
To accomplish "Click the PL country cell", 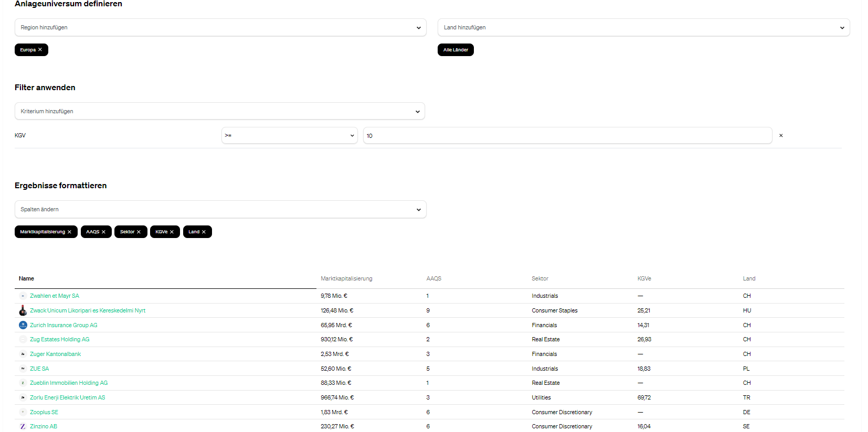I will 746,369.
